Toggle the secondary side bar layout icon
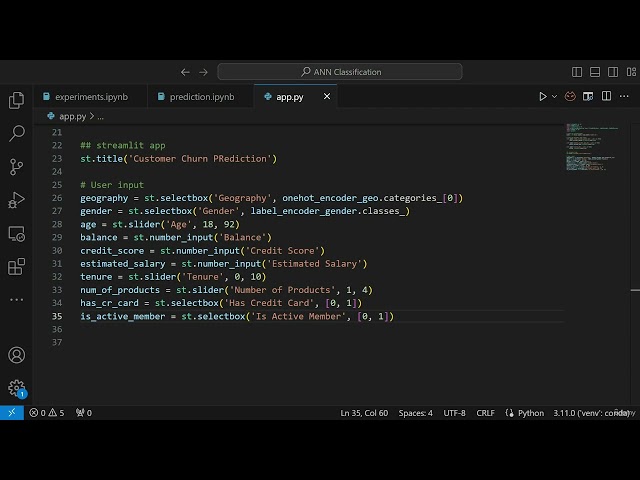Viewport: 640px width, 480px height. (x=613, y=72)
